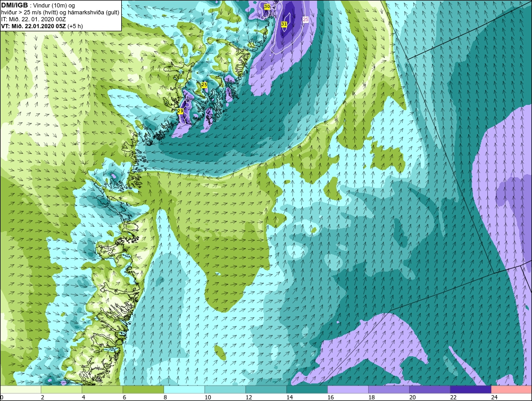Click the 10–12 m/s turquoise legend swatch
The height and width of the screenshot is (401, 532).
[x=225, y=389]
